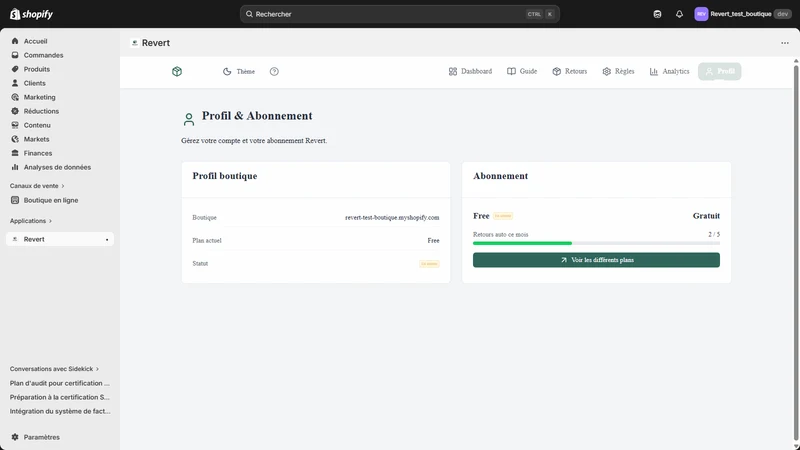This screenshot has width=800, height=450.
Task: Click the Statut badge in Profil boutique
Action: [x=429, y=264]
